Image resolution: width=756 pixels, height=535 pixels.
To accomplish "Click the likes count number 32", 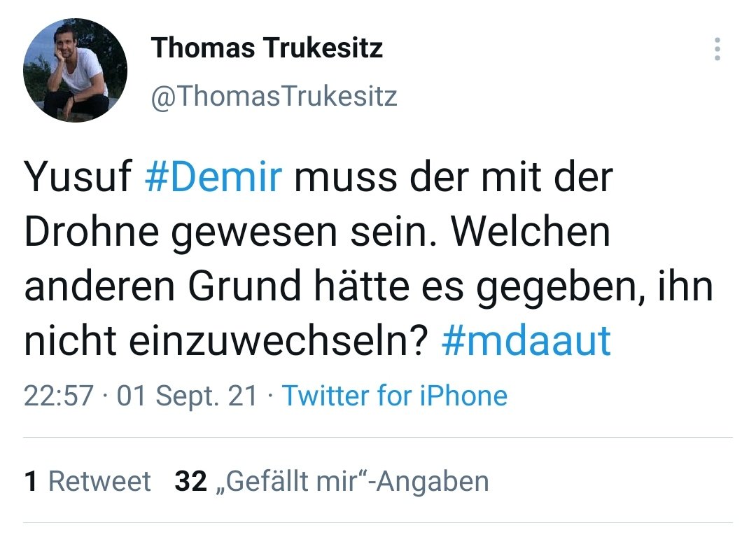I will coord(190,482).
